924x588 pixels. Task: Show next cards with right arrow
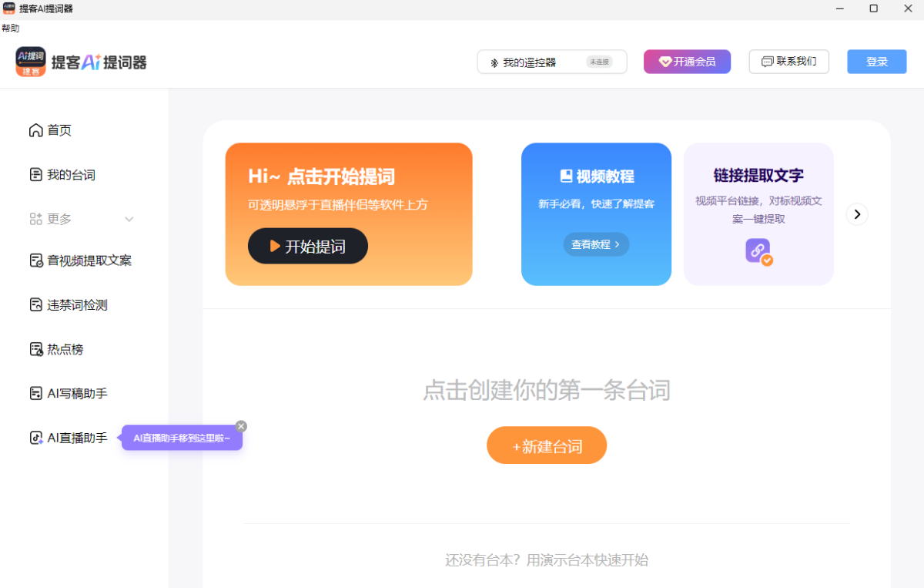pyautogui.click(x=857, y=214)
